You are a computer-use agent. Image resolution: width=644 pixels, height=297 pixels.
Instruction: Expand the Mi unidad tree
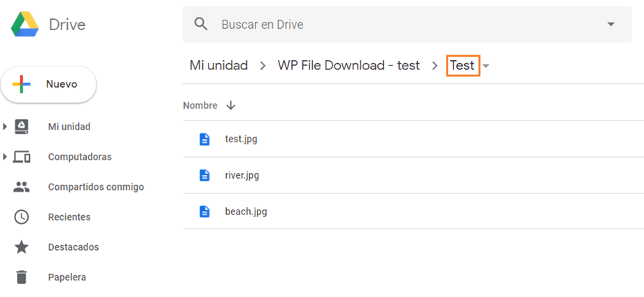click(6, 127)
